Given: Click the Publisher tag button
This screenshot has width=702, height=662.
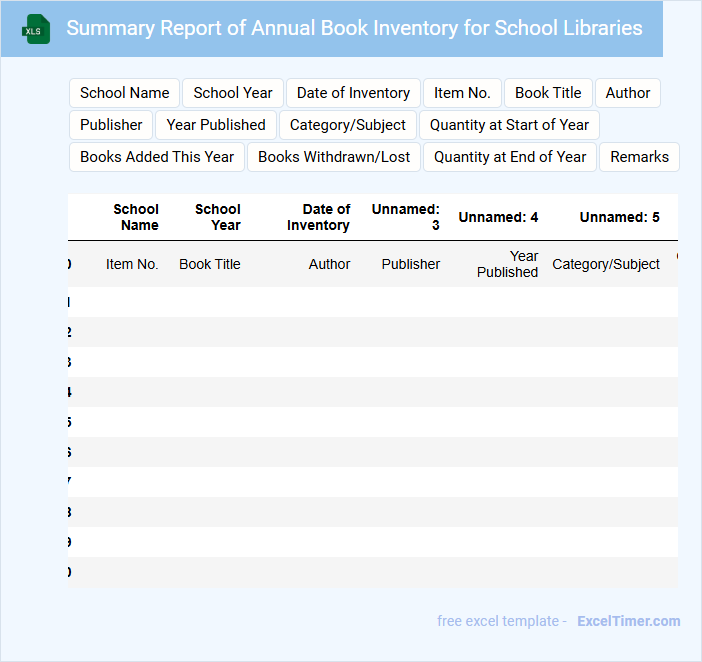Looking at the screenshot, I should 111,125.
